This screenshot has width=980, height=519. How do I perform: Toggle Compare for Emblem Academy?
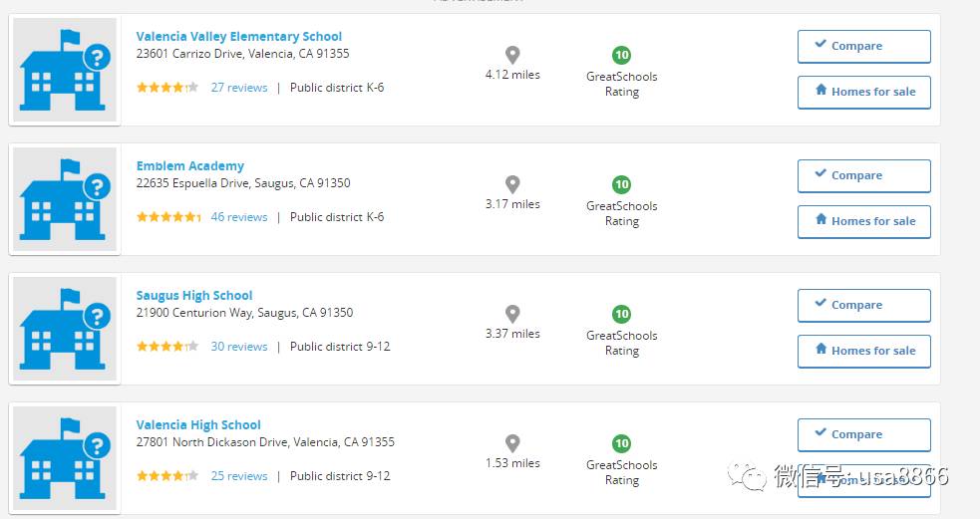[x=863, y=175]
